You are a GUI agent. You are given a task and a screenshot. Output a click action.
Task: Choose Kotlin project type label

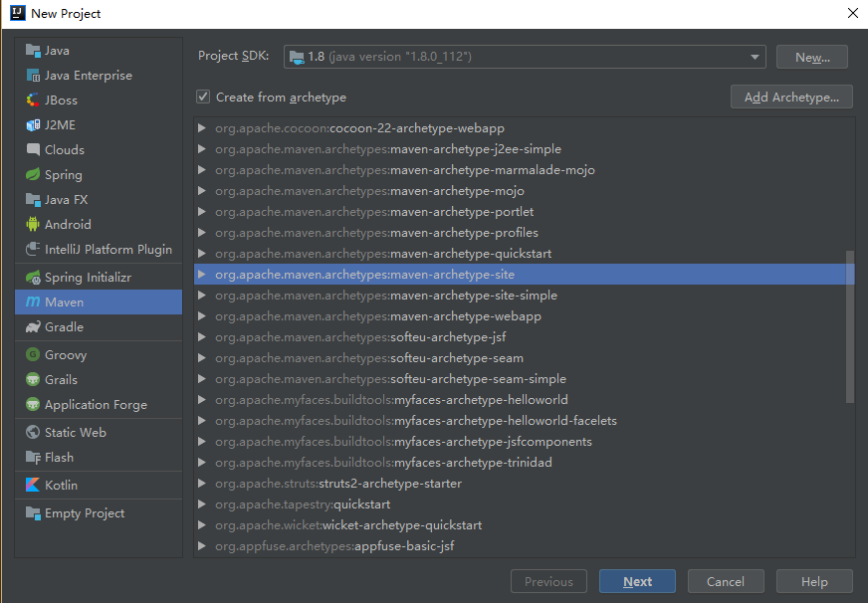click(x=61, y=486)
